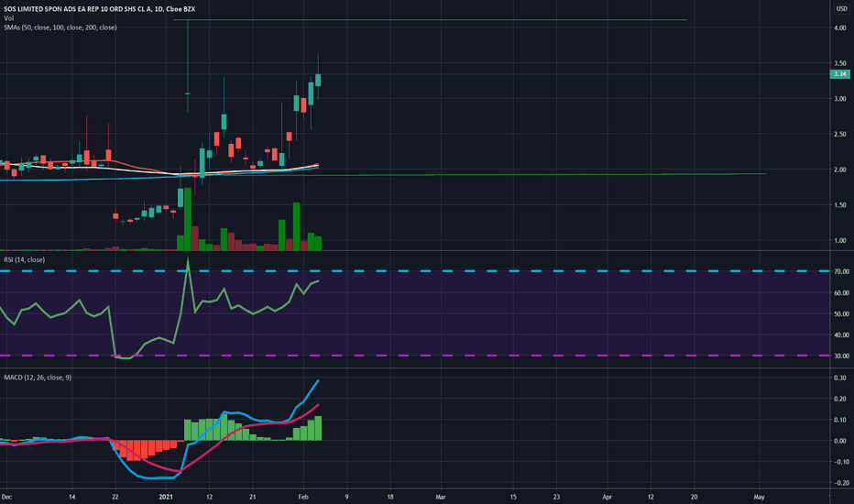Click the May label on time axis
854x504 pixels.
[x=759, y=497]
